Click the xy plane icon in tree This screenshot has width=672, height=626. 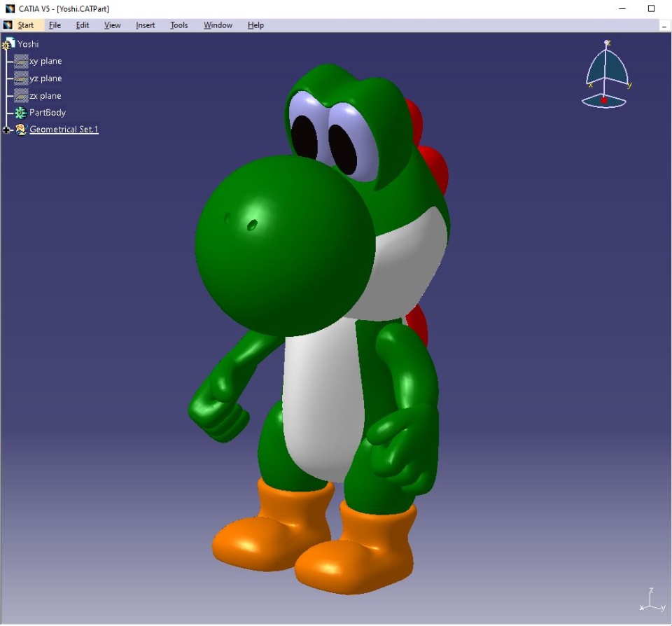(21, 62)
